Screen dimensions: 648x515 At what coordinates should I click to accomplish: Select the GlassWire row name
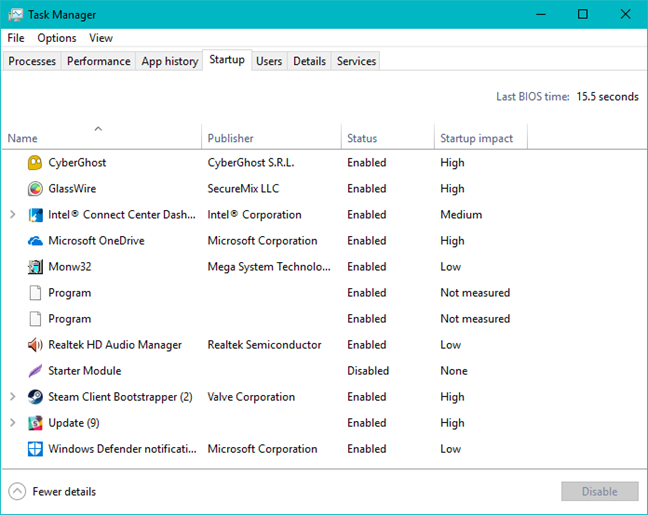tap(72, 188)
